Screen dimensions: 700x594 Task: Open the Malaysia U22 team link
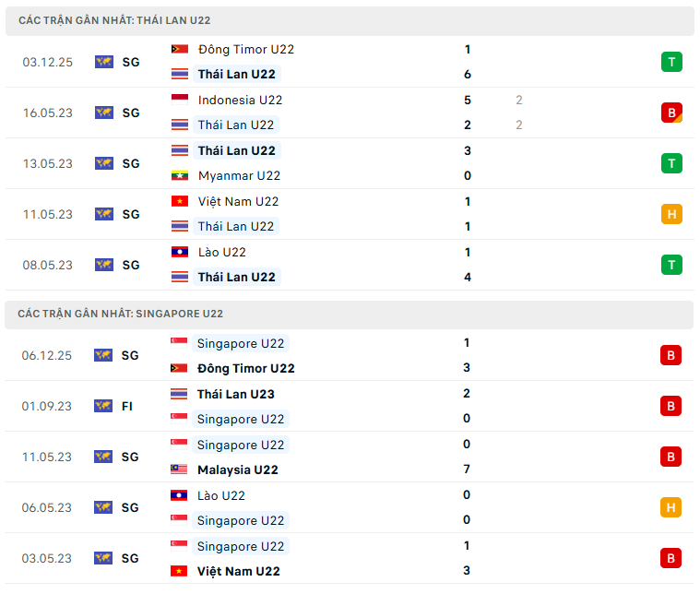[237, 469]
